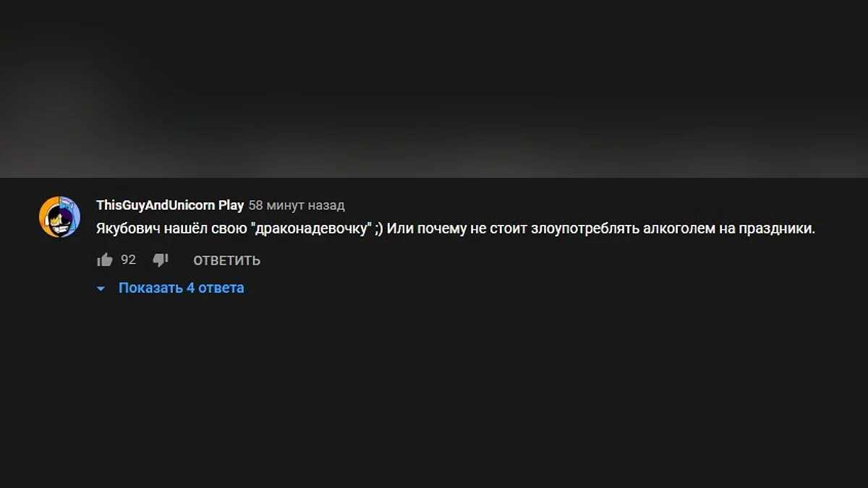
Task: Show replies via "Показать 4 ответа"
Action: (x=182, y=288)
